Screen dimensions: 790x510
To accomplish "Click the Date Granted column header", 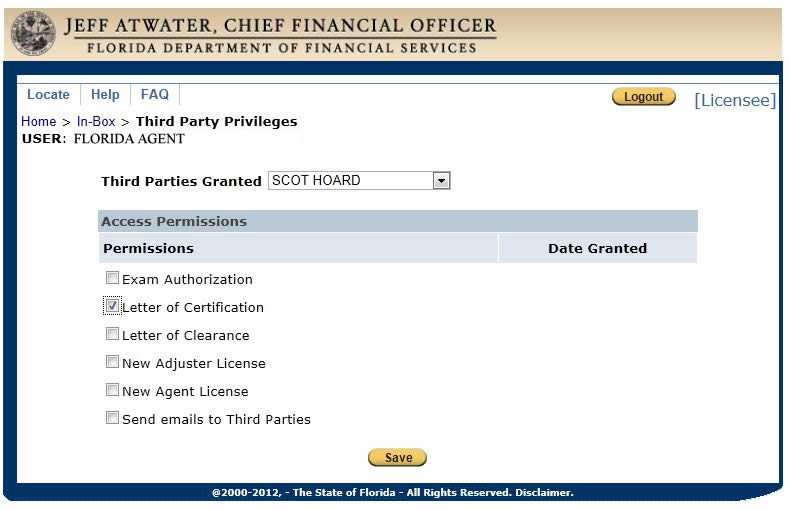I will [x=598, y=248].
